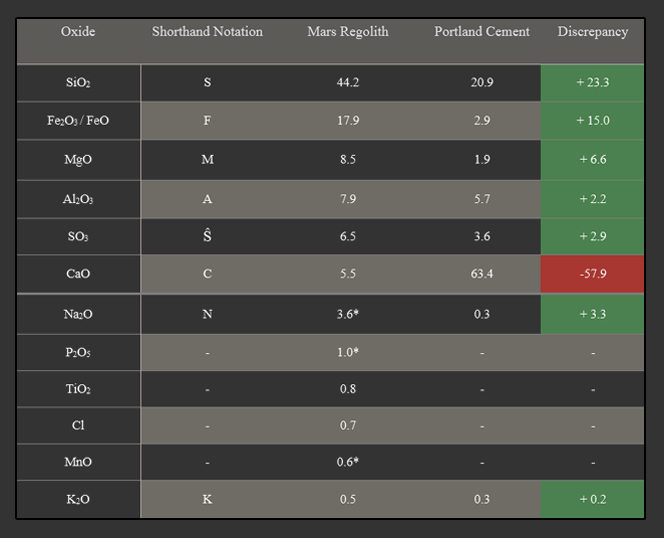Click the green + 3.3 discrepancy cell
The height and width of the screenshot is (538, 664).
[592, 314]
